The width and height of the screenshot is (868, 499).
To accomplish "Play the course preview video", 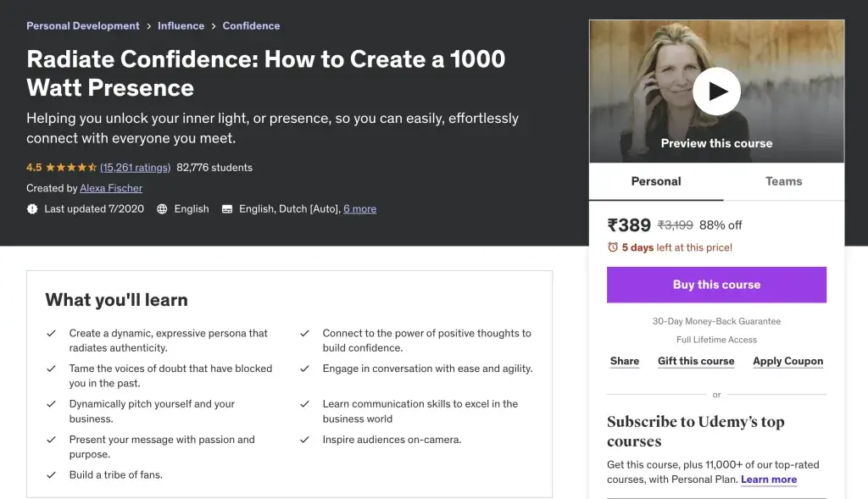I will [x=716, y=91].
